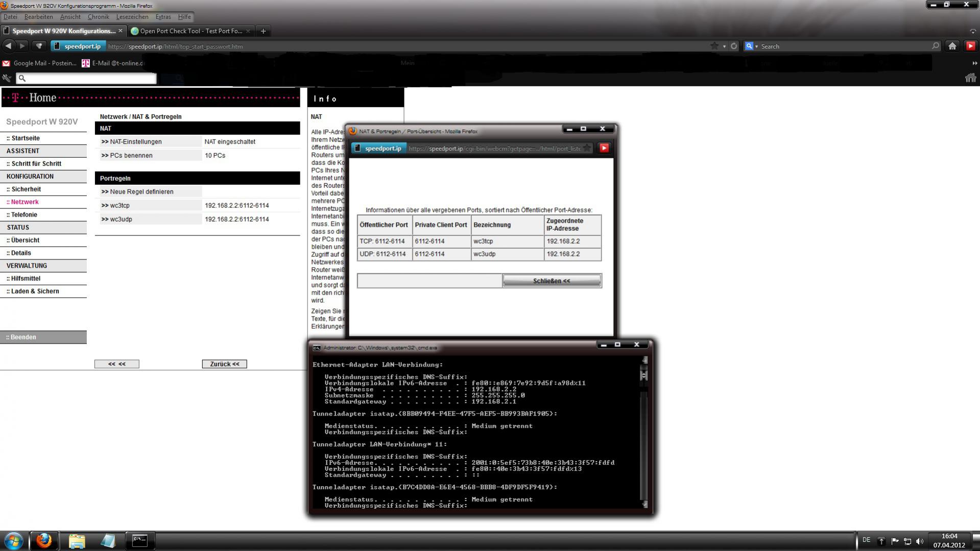Viewport: 980px width, 551px height.
Task: Click the bookmark star in popup address bar
Action: click(x=587, y=148)
